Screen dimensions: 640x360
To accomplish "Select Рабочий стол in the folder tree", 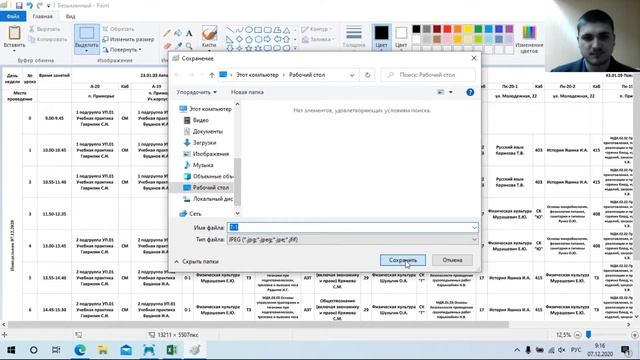I will [x=206, y=187].
